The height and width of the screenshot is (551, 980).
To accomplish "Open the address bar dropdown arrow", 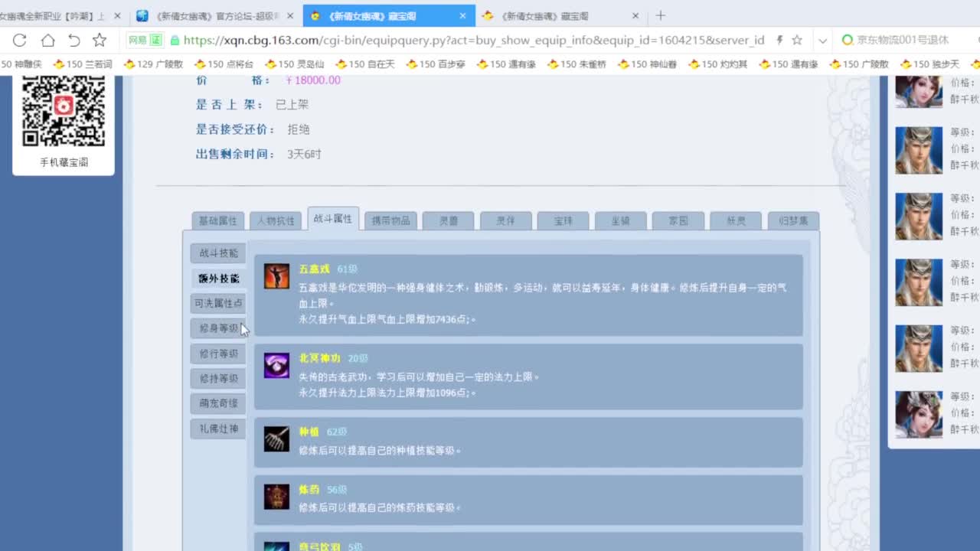I will [x=822, y=39].
